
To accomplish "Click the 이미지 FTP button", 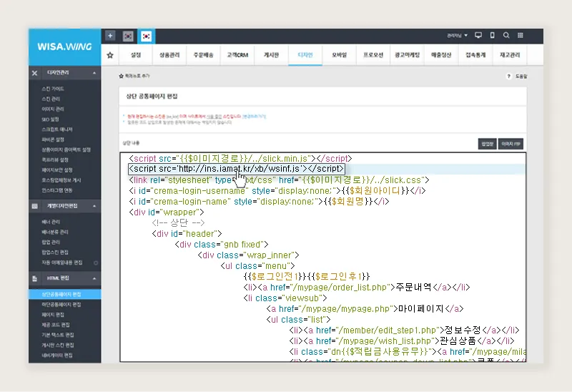I will [511, 144].
